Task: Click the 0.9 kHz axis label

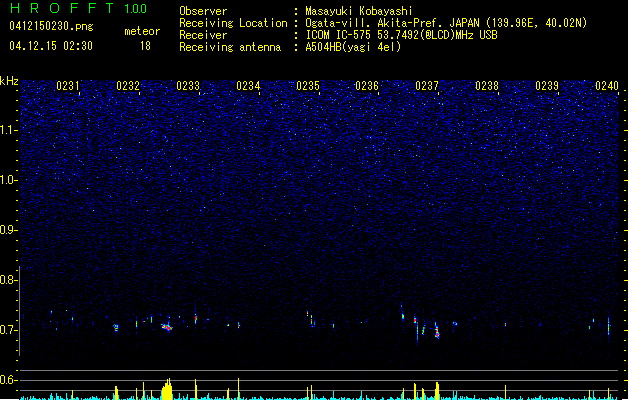Action: click(9, 230)
